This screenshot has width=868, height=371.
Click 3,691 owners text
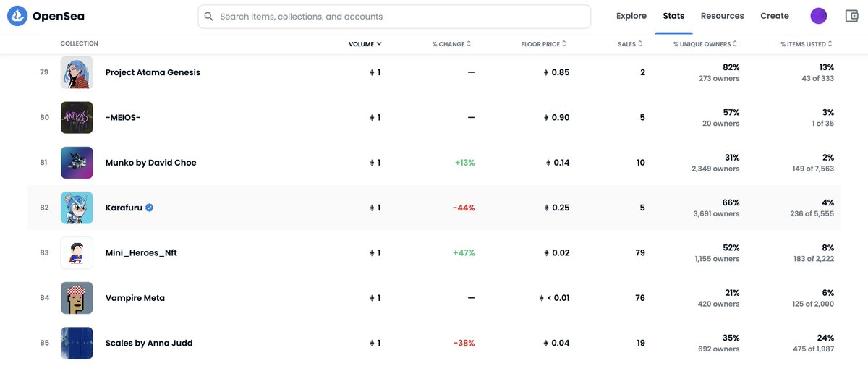pos(716,213)
